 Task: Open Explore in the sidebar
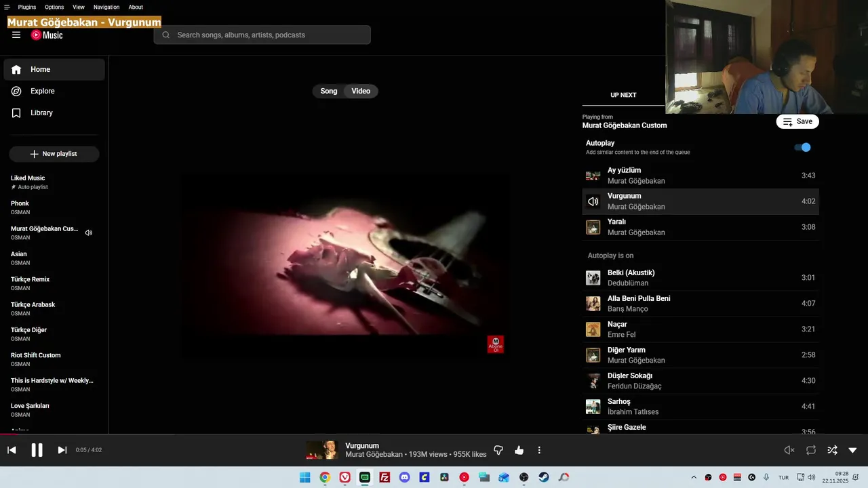(x=54, y=91)
